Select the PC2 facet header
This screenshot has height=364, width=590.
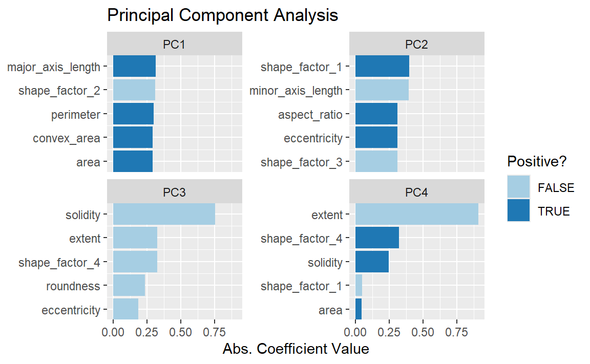[x=417, y=45]
